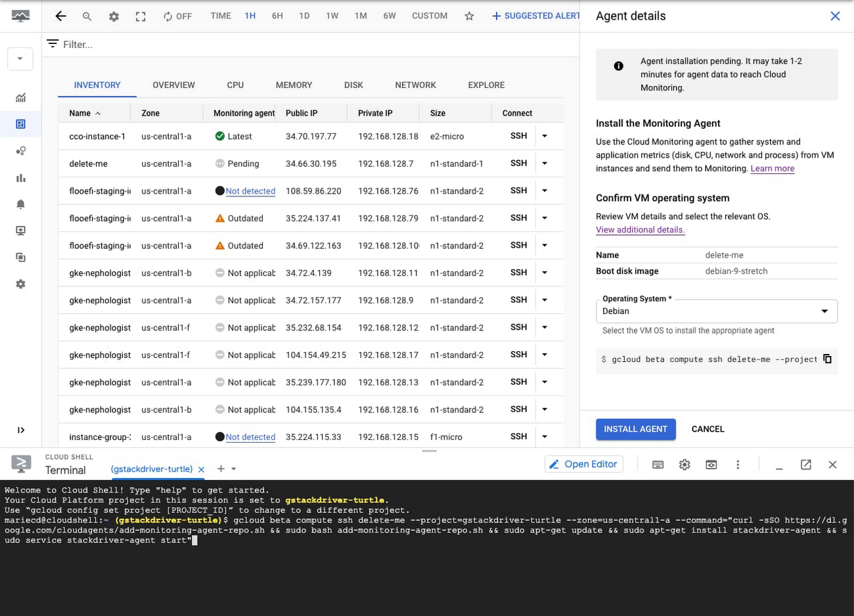Viewport: 854px width, 616px height.
Task: Switch to the OVERVIEW tab
Action: (x=173, y=85)
